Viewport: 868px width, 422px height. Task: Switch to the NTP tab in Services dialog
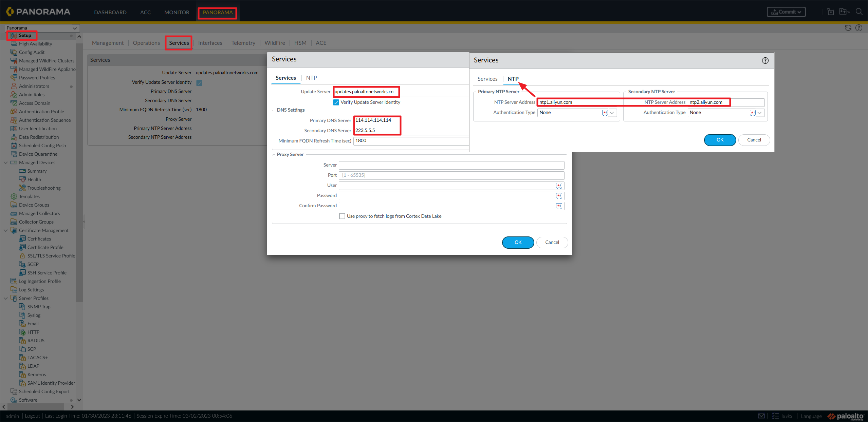(311, 77)
